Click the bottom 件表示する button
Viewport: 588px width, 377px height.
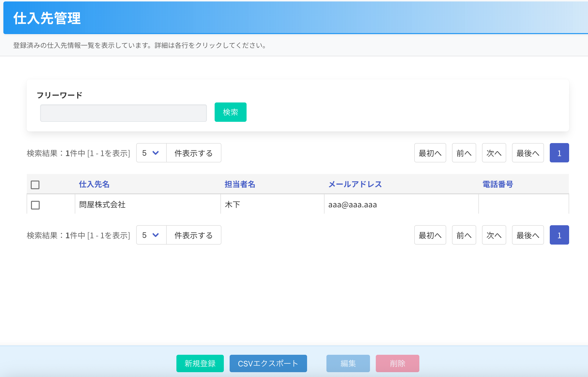click(193, 235)
